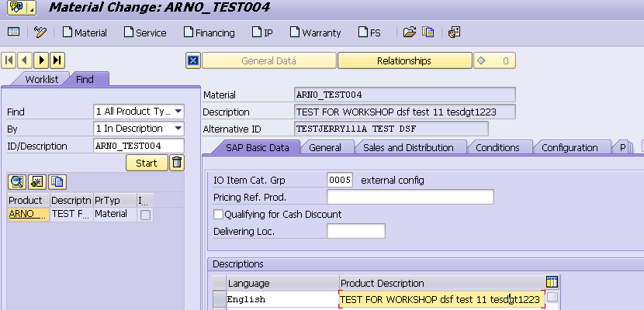
Task: Delete search criteria with trash icon
Action: pos(177,163)
